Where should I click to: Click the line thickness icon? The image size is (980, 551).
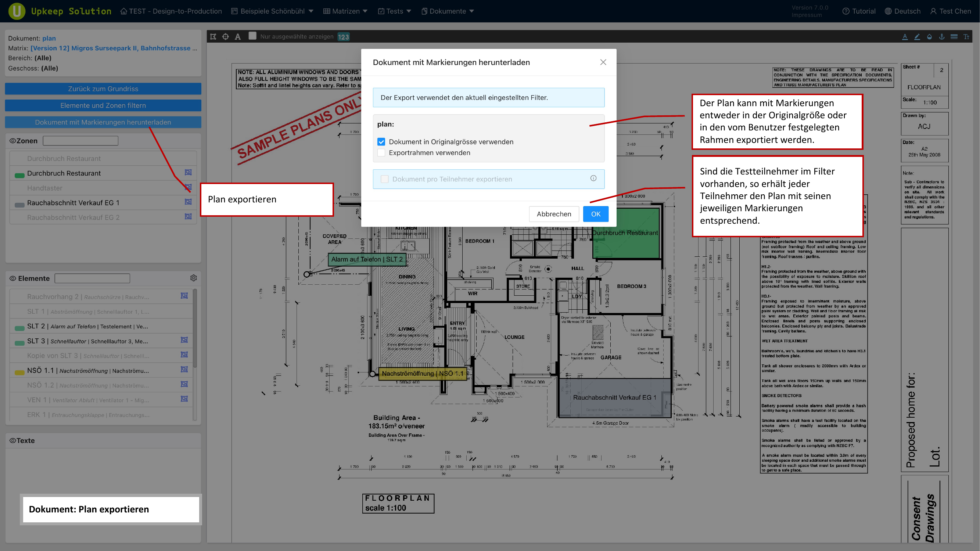(x=954, y=36)
